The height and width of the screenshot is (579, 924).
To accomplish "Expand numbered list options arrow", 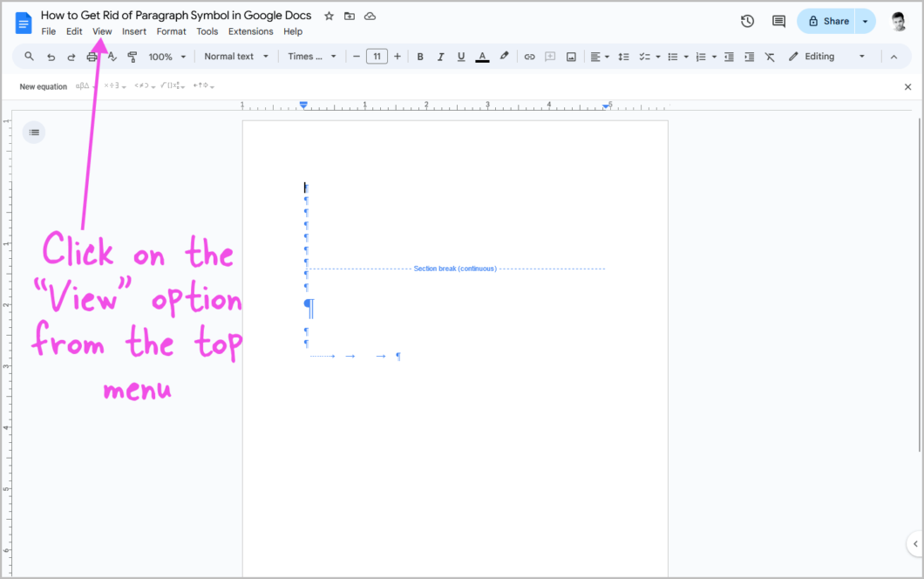I will coord(714,58).
